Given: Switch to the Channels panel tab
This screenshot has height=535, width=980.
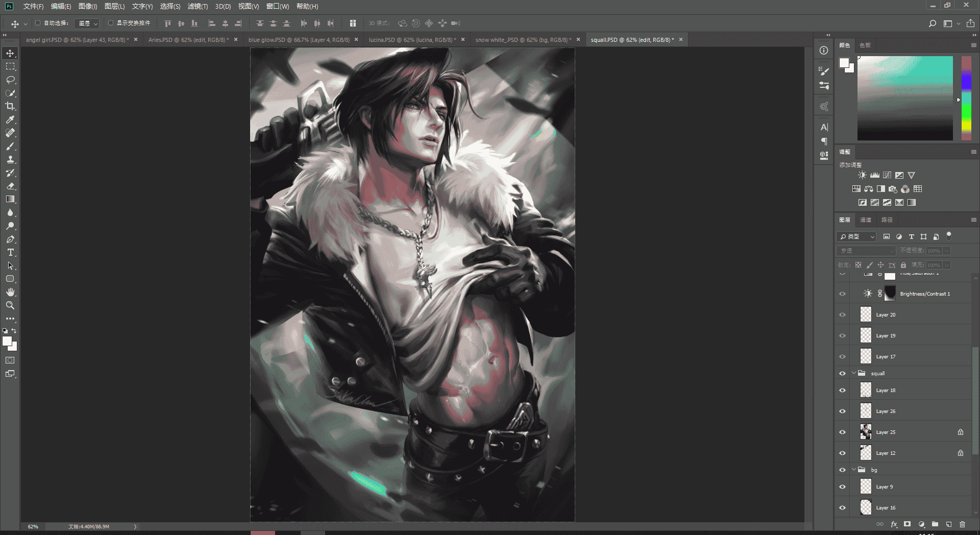Looking at the screenshot, I should 866,220.
